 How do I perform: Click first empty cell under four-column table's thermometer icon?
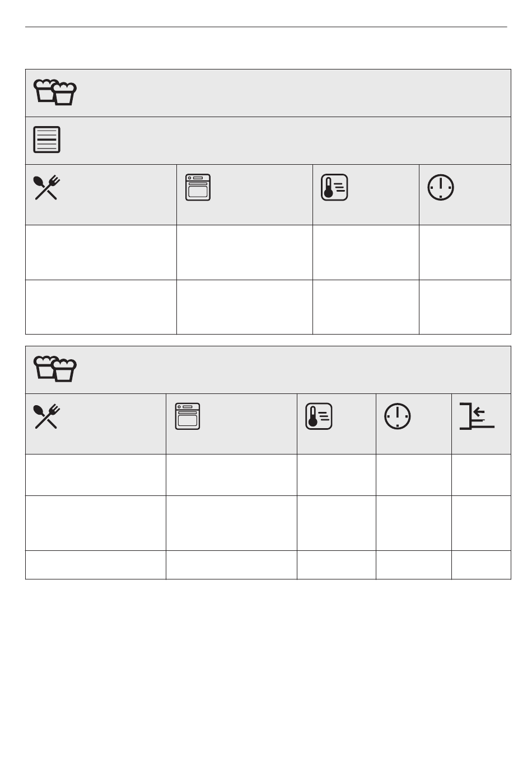tap(366, 253)
